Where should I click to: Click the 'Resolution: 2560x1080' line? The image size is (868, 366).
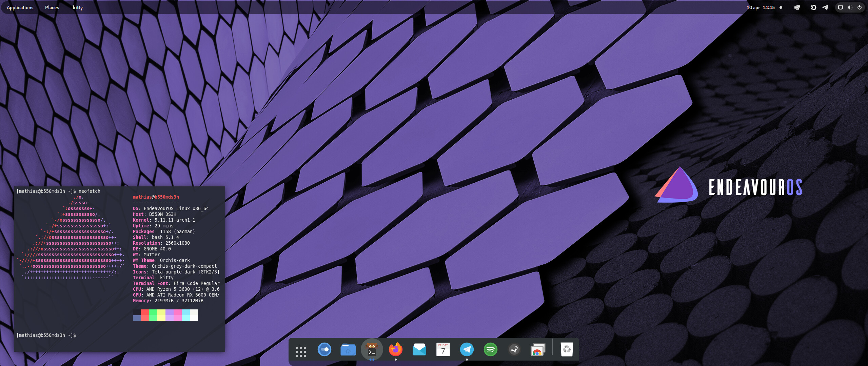pos(161,243)
